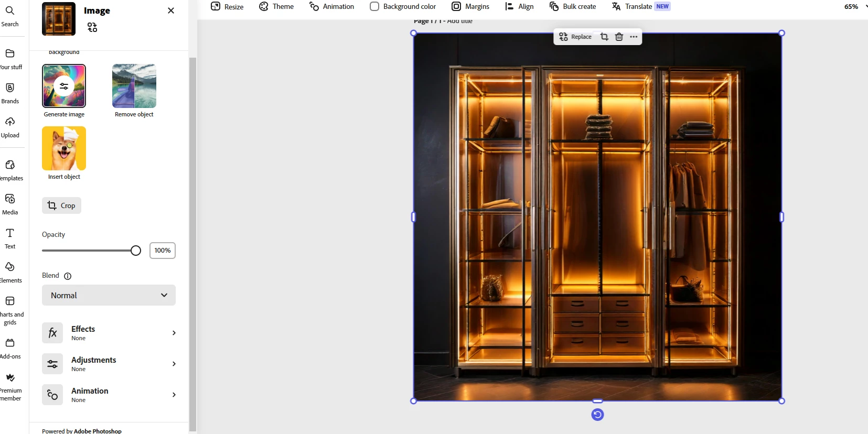Click the crop icon in floating toolbar
The width and height of the screenshot is (868, 434).
coord(604,37)
